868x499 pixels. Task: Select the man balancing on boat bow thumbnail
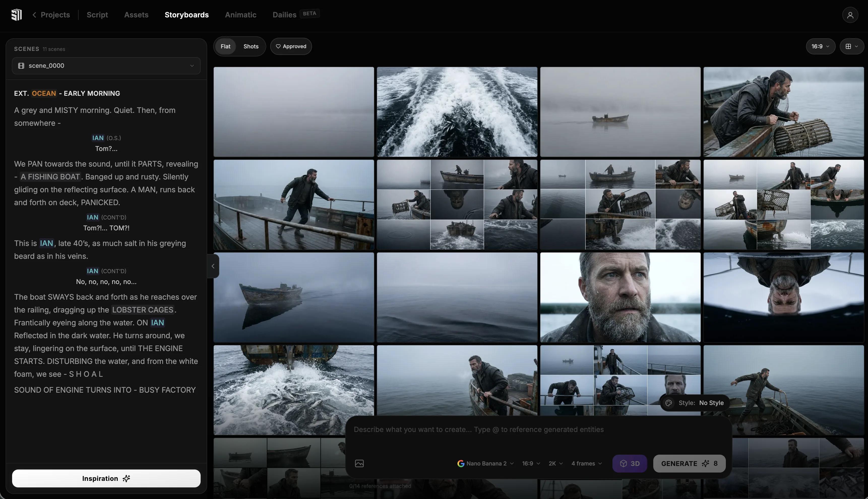[x=798, y=390]
